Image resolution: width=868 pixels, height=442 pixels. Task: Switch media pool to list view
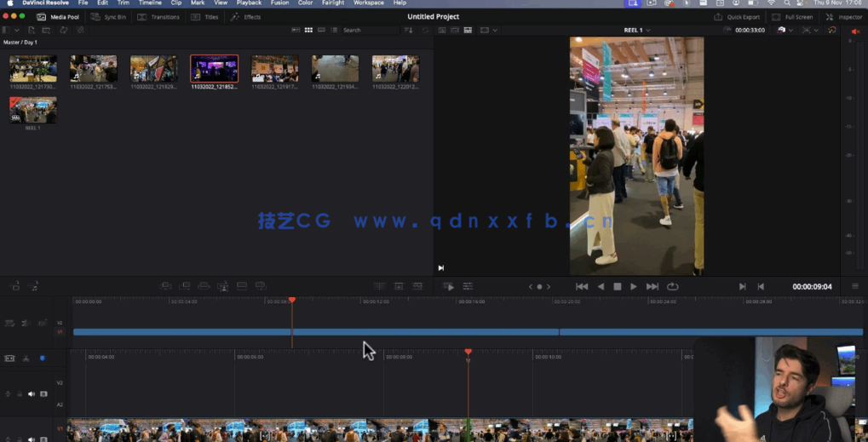coord(335,30)
